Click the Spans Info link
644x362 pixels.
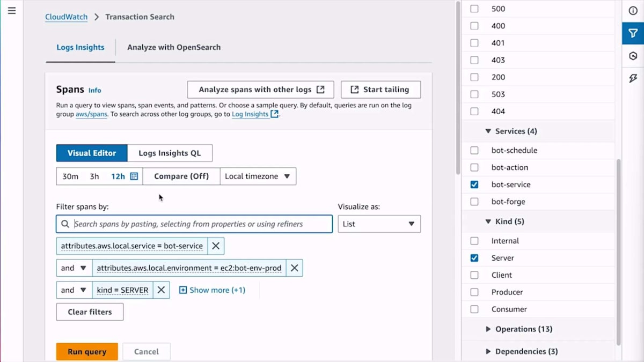[x=94, y=91]
